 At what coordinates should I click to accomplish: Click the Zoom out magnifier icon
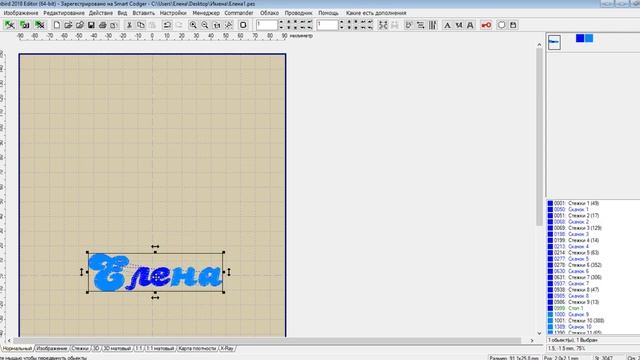coord(204,25)
